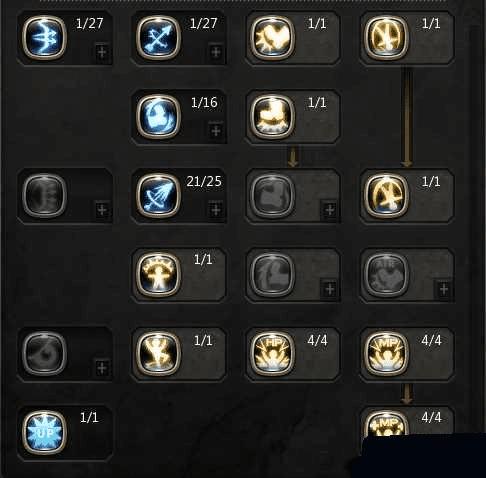Add a point to the crossed-arrows 1/27 skill

coord(216,52)
